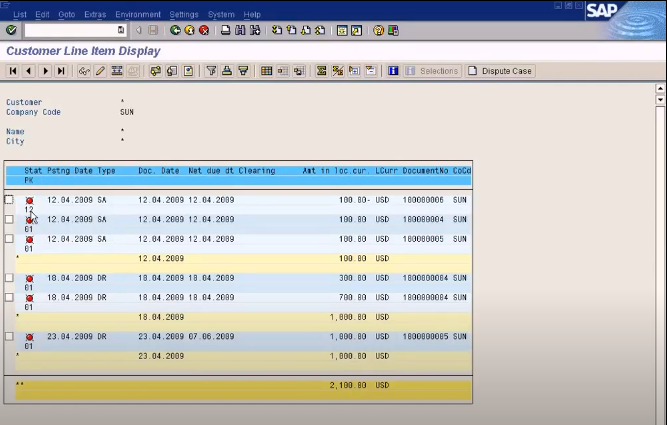Click the Set Filter funnel icon

click(211, 71)
